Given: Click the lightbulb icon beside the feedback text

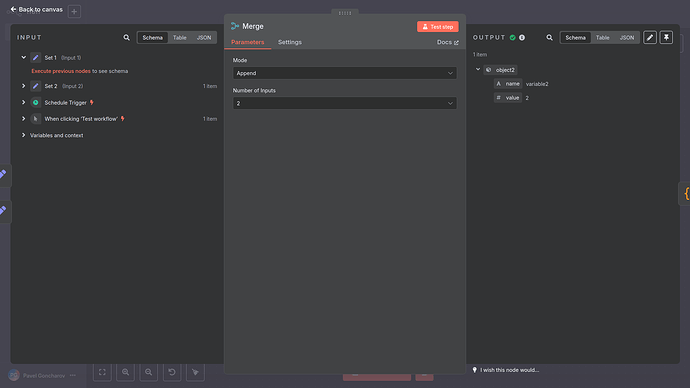Looking at the screenshot, I should [474, 370].
